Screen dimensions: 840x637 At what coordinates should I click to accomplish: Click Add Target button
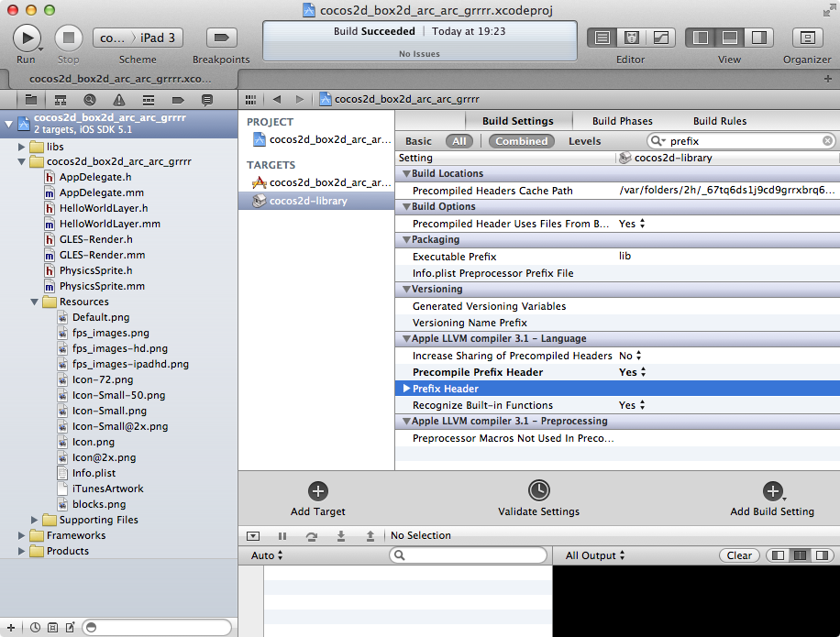tap(317, 499)
